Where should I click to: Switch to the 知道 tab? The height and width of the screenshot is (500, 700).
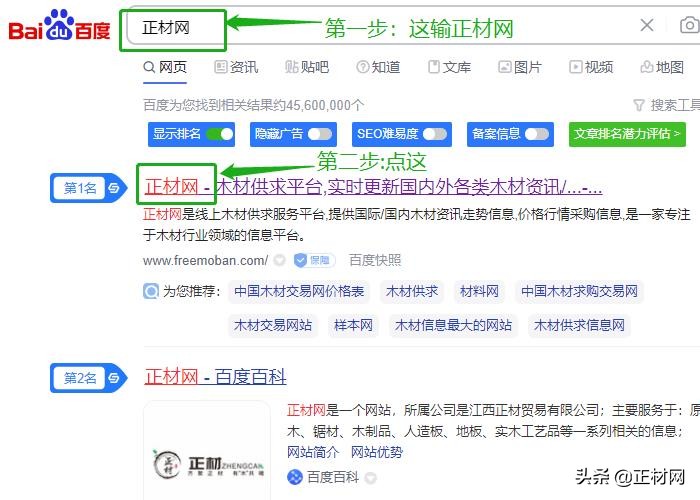point(378,67)
